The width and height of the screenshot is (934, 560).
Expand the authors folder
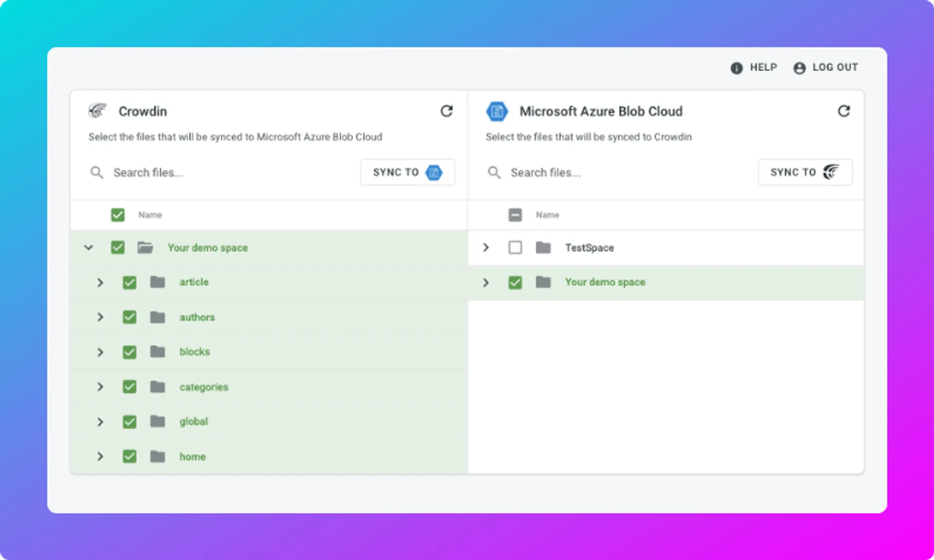coord(100,317)
